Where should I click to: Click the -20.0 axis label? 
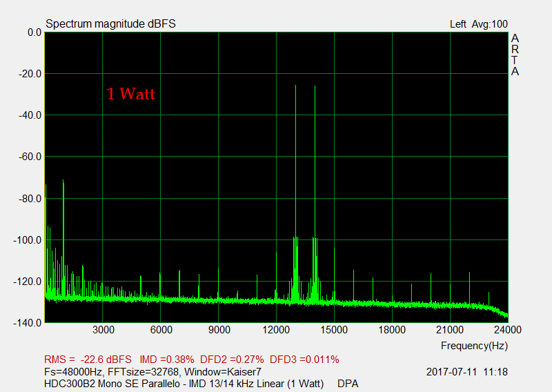30,74
